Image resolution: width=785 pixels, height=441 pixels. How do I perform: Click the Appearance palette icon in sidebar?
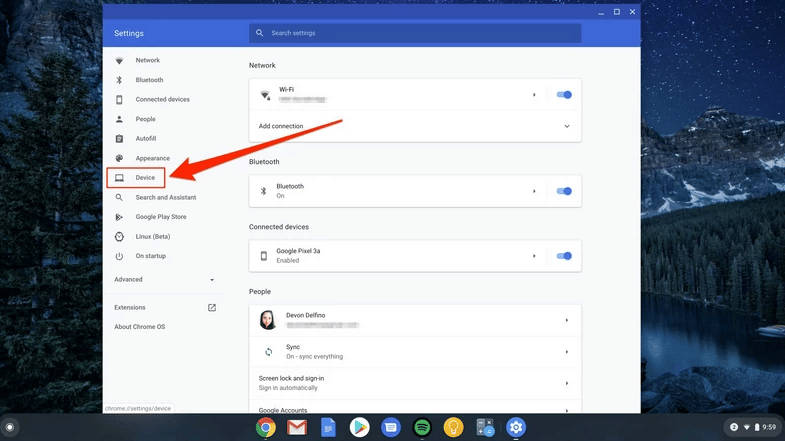[119, 158]
